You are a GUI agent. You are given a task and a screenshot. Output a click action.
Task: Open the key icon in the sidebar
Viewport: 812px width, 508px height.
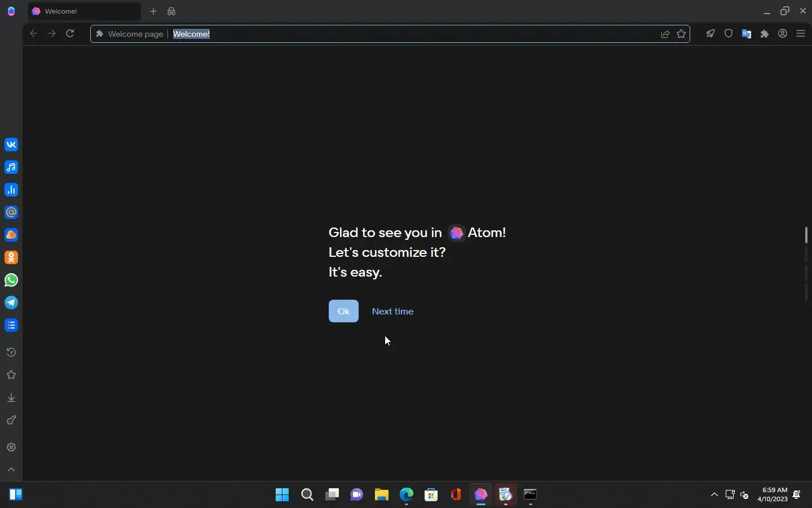tap(11, 421)
